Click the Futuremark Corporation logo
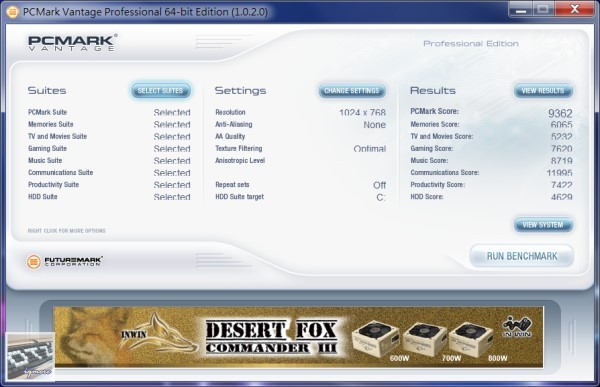Viewport: 600px width, 387px height. (64, 261)
